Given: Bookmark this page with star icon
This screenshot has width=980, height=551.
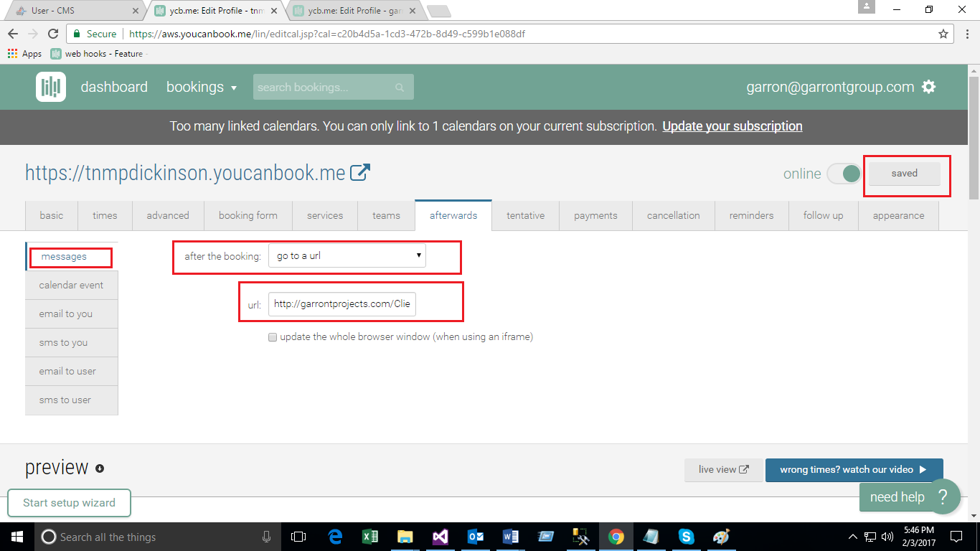Looking at the screenshot, I should (943, 34).
